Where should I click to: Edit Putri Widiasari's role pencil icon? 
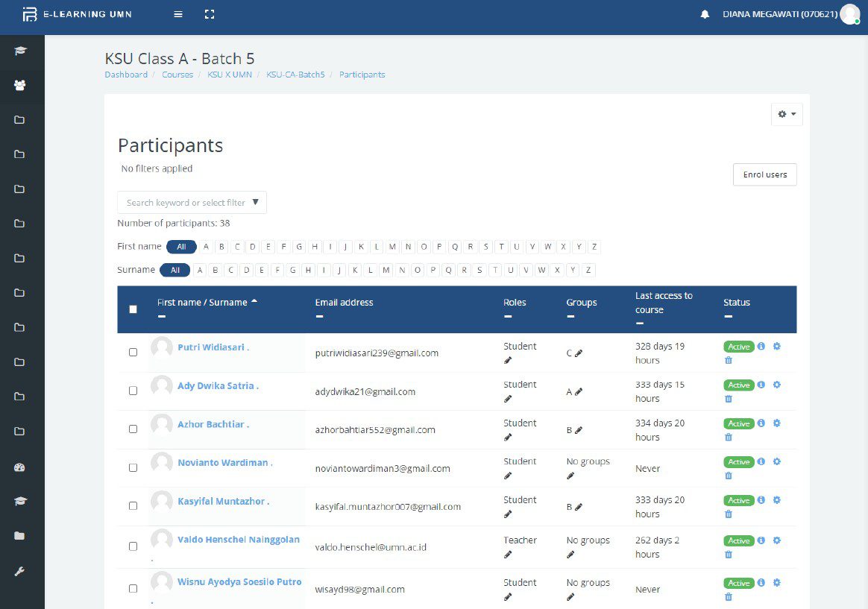click(508, 360)
